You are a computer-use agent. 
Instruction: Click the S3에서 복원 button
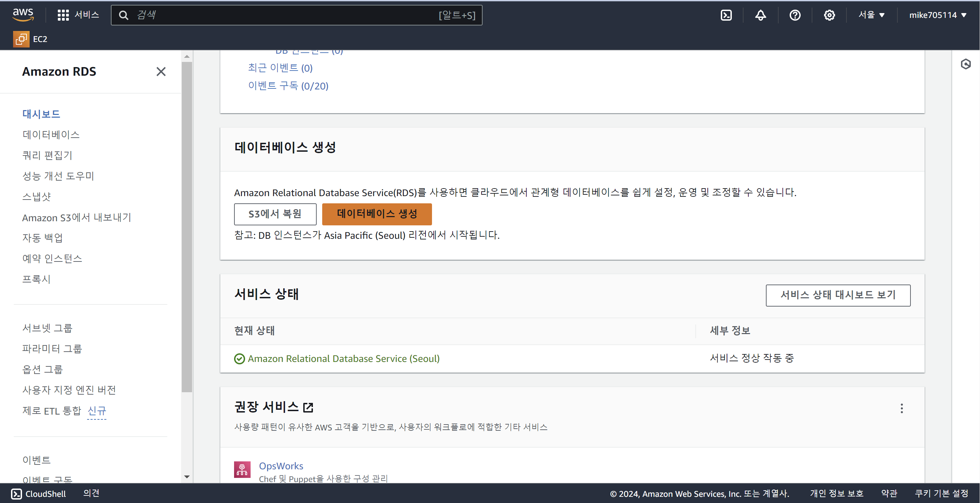pos(275,214)
